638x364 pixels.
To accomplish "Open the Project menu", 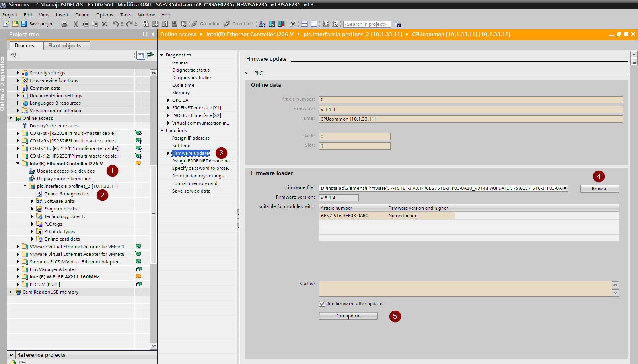I will click(x=10, y=15).
